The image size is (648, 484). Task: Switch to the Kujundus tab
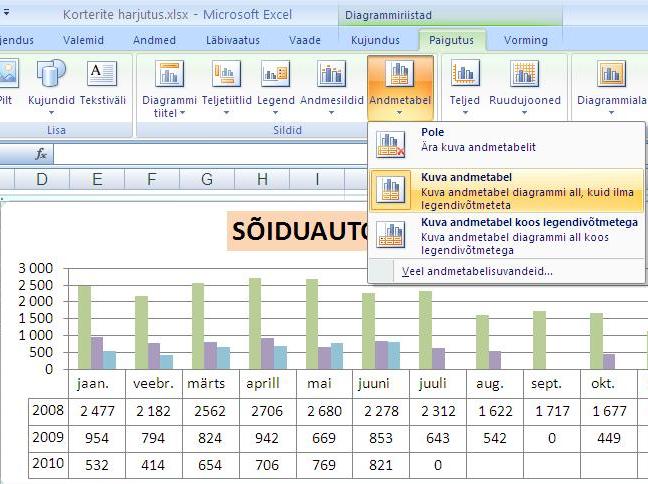375,40
